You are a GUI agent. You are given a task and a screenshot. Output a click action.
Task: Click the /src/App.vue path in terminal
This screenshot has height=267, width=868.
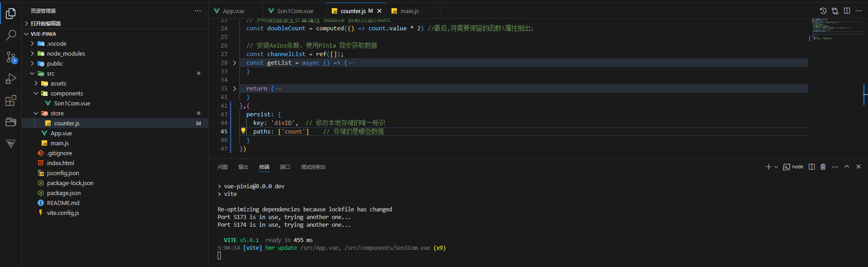click(x=320, y=248)
